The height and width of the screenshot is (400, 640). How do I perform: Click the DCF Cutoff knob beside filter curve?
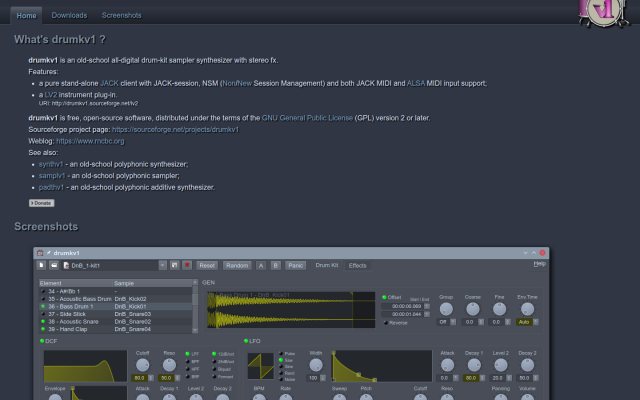pyautogui.click(x=142, y=365)
